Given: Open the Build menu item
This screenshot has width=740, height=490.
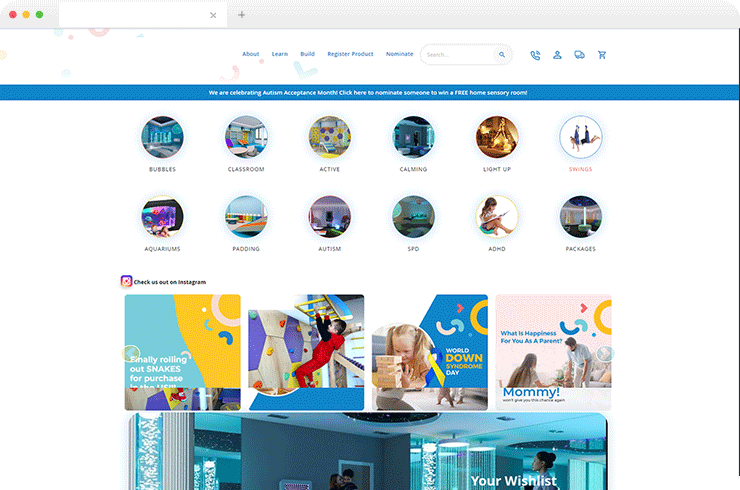Looking at the screenshot, I should (x=307, y=54).
